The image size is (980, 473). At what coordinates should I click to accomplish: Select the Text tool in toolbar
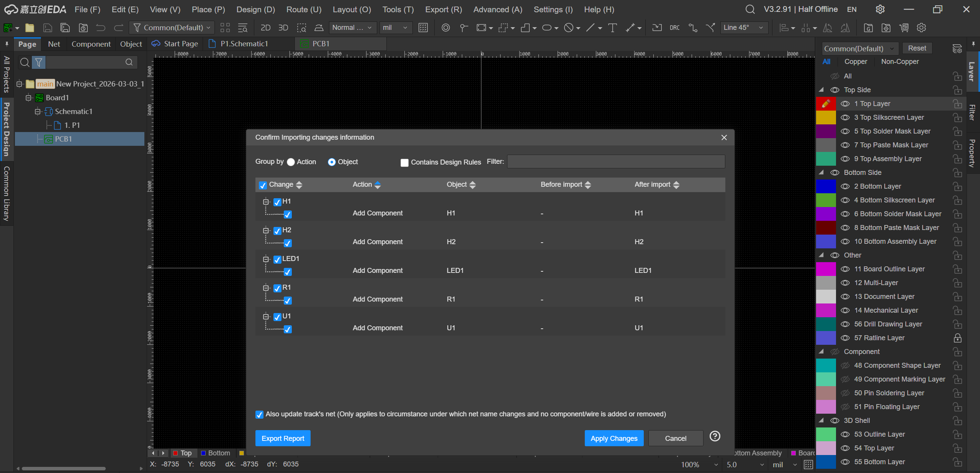point(612,28)
